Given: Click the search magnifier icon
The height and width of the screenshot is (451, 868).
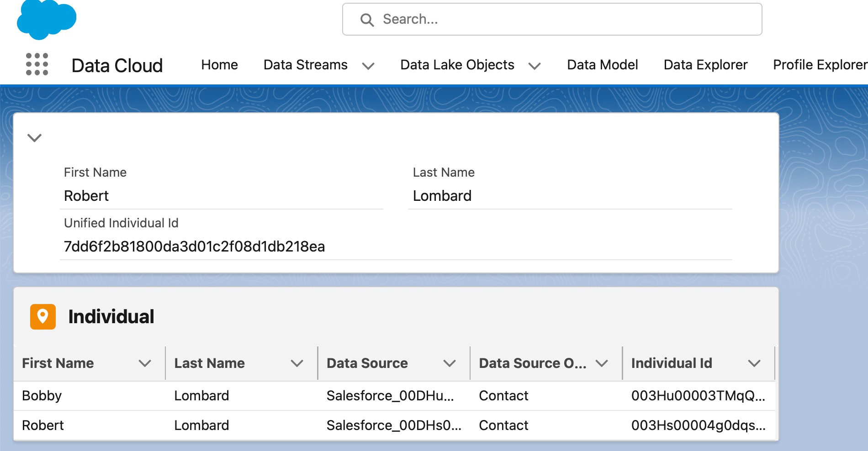Looking at the screenshot, I should [x=367, y=20].
